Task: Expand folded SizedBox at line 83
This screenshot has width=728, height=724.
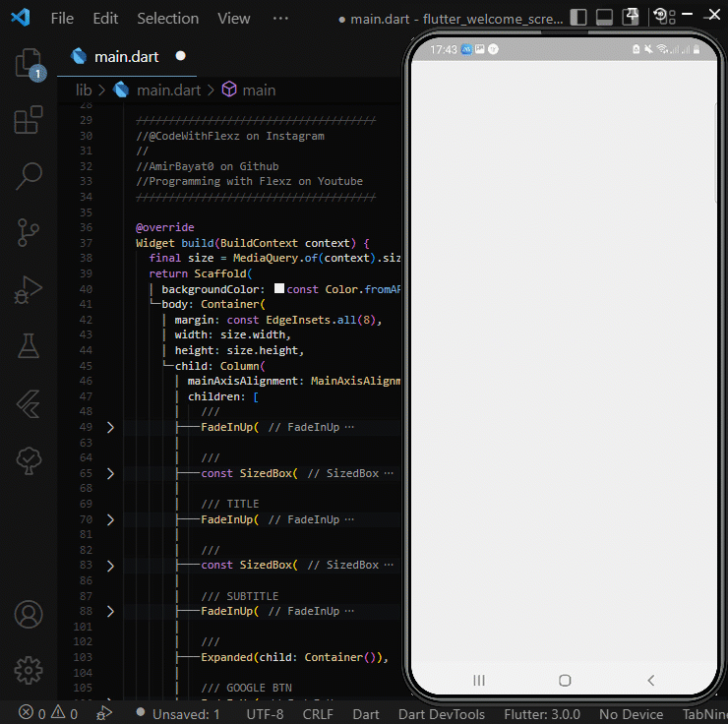Action: [x=110, y=566]
